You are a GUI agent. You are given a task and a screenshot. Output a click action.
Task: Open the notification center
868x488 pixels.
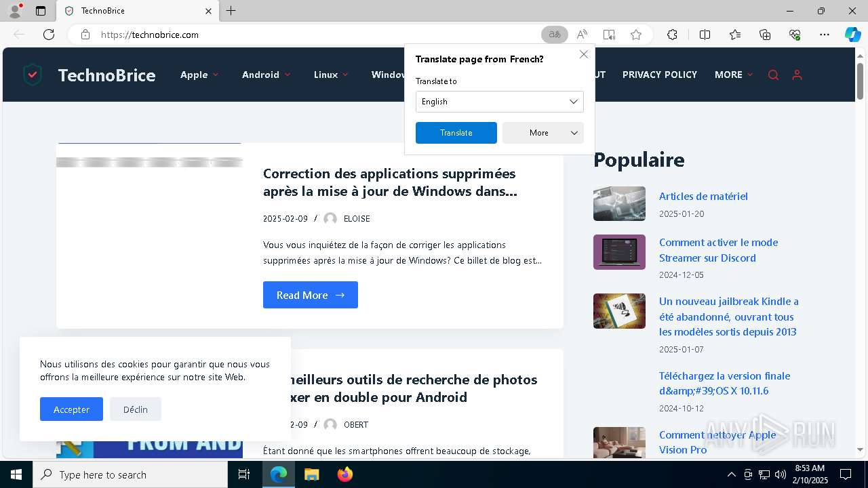pyautogui.click(x=846, y=474)
